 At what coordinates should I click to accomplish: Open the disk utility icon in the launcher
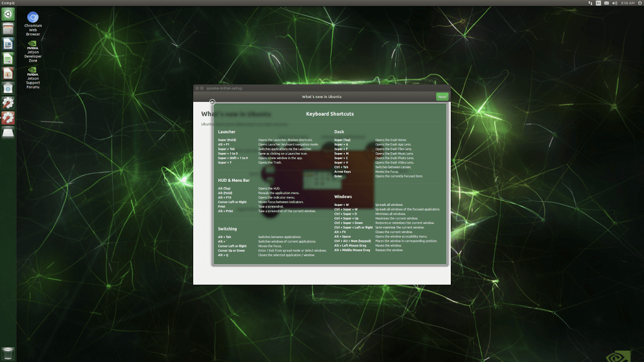coord(8,132)
